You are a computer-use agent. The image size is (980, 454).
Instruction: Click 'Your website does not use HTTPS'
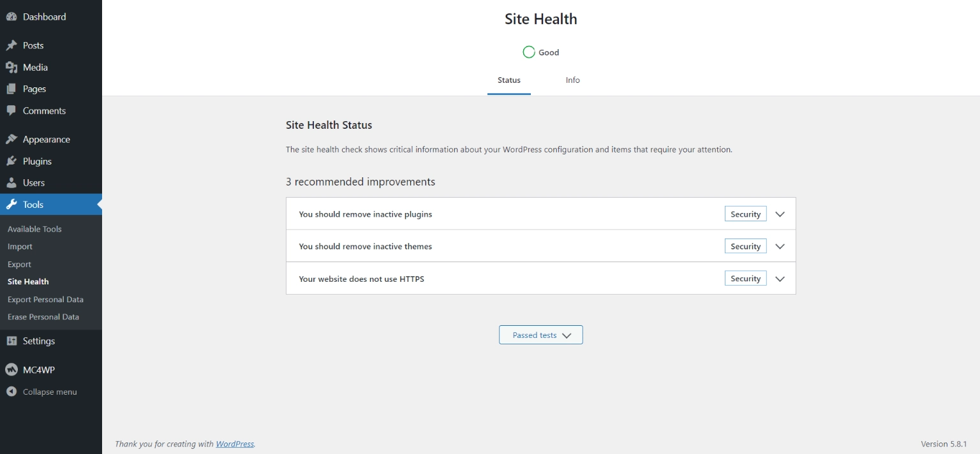coord(362,279)
